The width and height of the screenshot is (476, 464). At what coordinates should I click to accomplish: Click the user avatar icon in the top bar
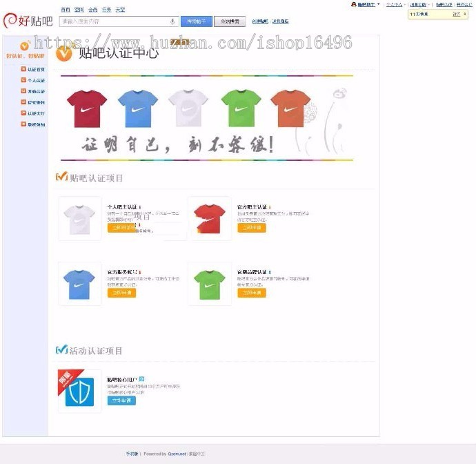(x=353, y=5)
